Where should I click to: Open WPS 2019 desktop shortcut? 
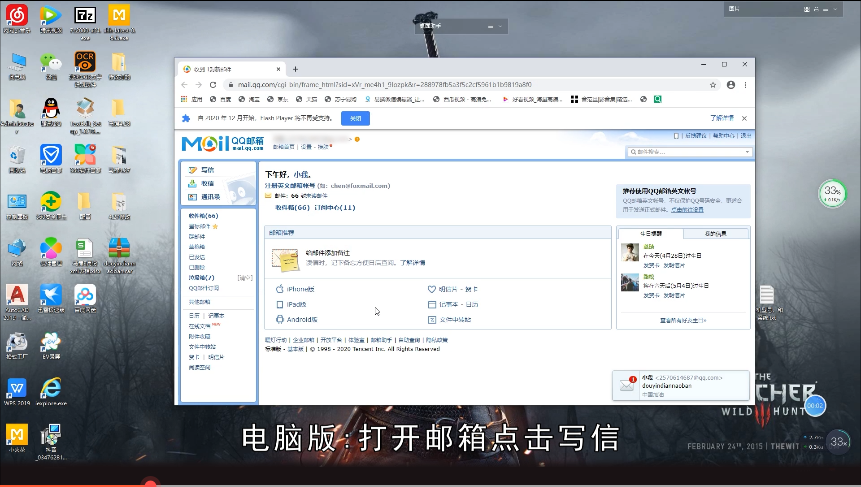pyautogui.click(x=17, y=389)
